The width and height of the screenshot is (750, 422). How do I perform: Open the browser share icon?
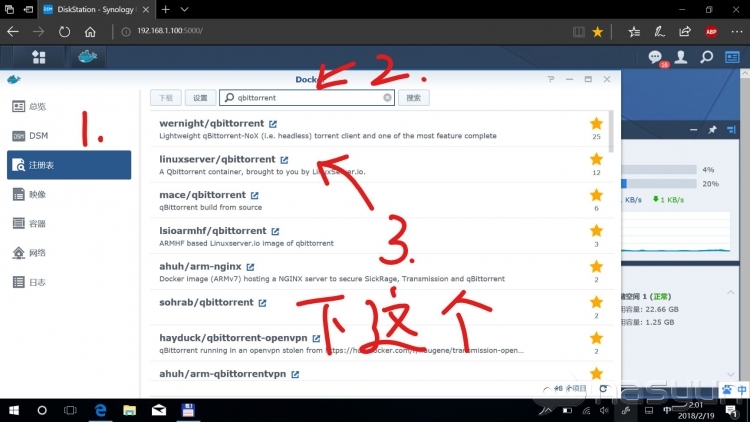(685, 32)
